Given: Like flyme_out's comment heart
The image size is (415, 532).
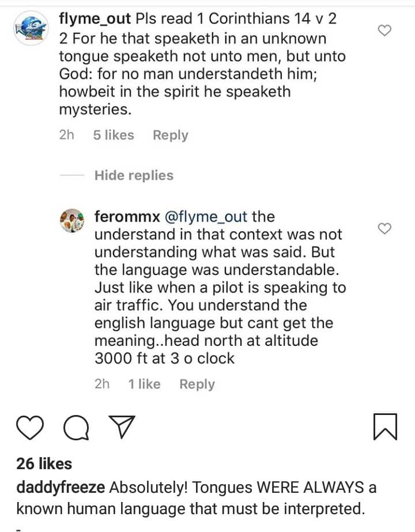Looking at the screenshot, I should click(384, 30).
